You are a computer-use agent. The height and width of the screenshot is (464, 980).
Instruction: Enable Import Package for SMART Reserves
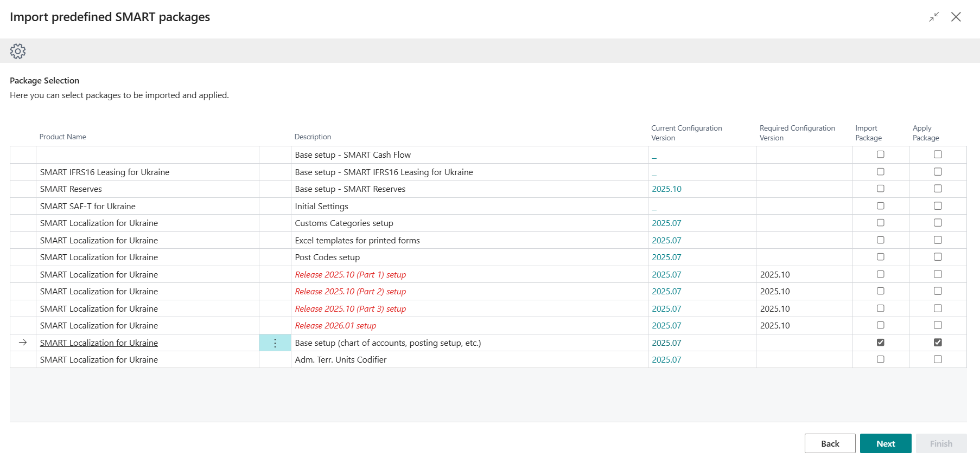click(880, 189)
